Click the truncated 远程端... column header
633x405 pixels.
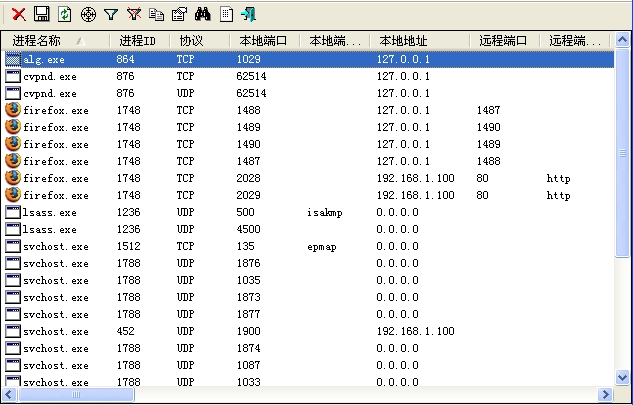575,41
